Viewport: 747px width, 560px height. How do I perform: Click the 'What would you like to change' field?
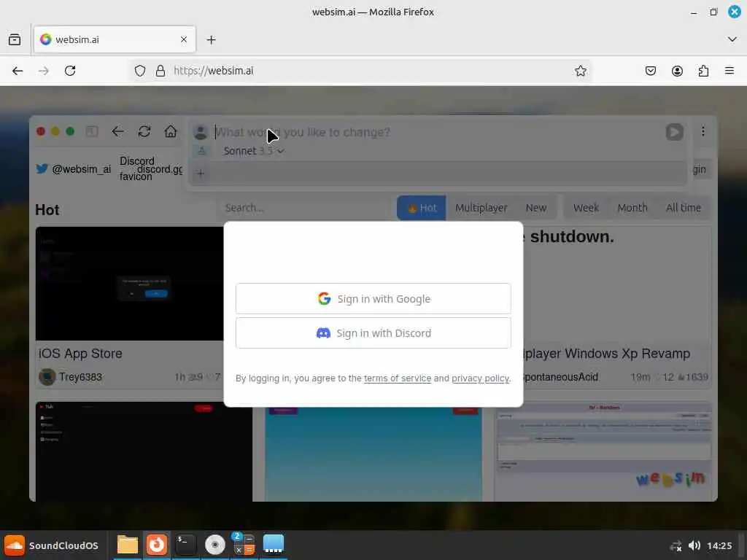438,132
